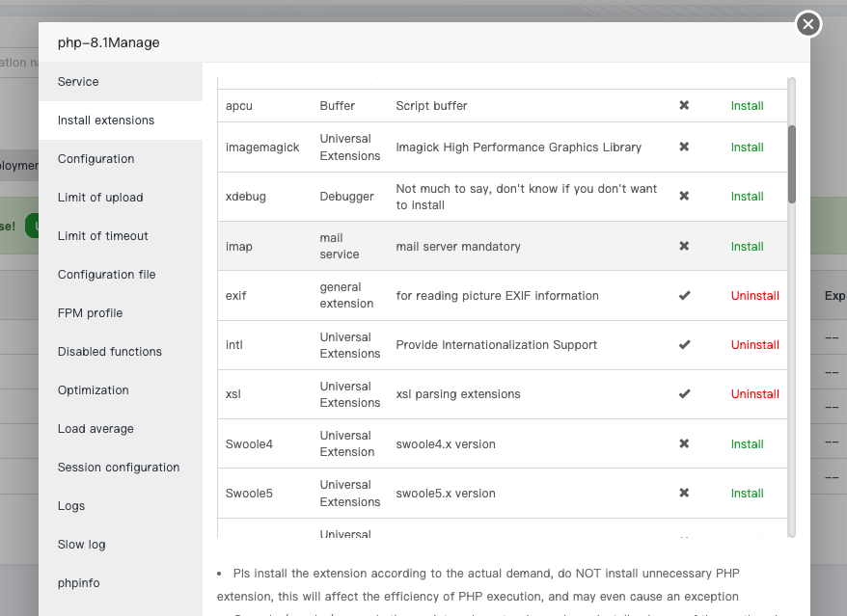Click the checkmark status icon for exif

pyautogui.click(x=684, y=295)
